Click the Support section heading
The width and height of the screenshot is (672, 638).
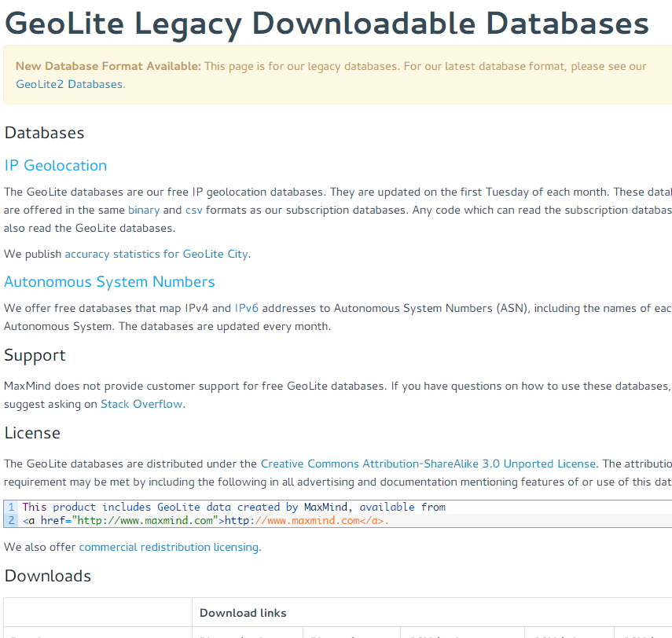[x=35, y=356]
